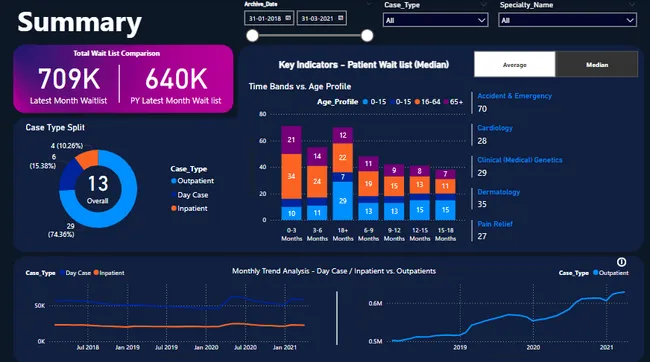Click the 6 (15.38%) donut data label

[42, 161]
